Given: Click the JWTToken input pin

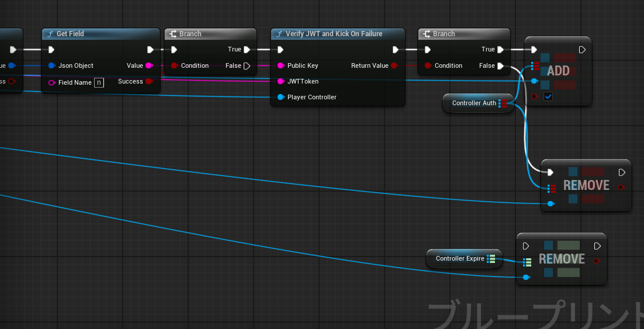Looking at the screenshot, I should [281, 81].
